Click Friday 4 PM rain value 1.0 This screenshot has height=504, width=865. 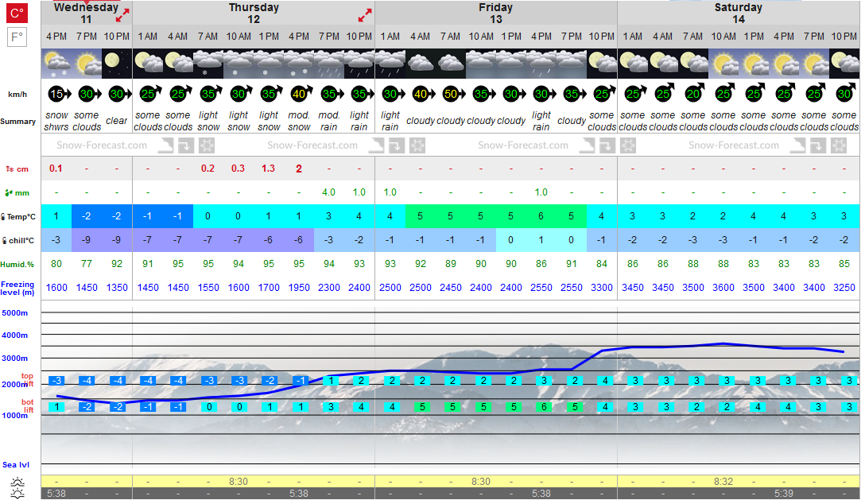point(541,192)
